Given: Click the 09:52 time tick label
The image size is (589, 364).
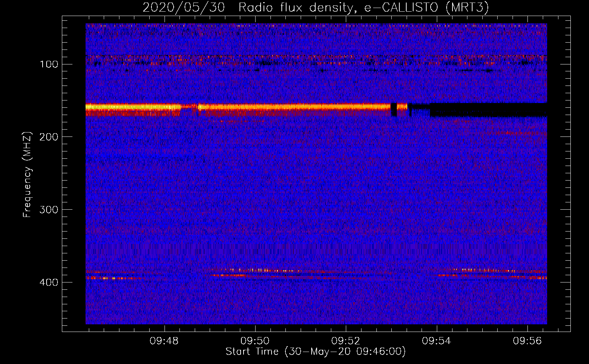Looking at the screenshot, I should (345, 341).
